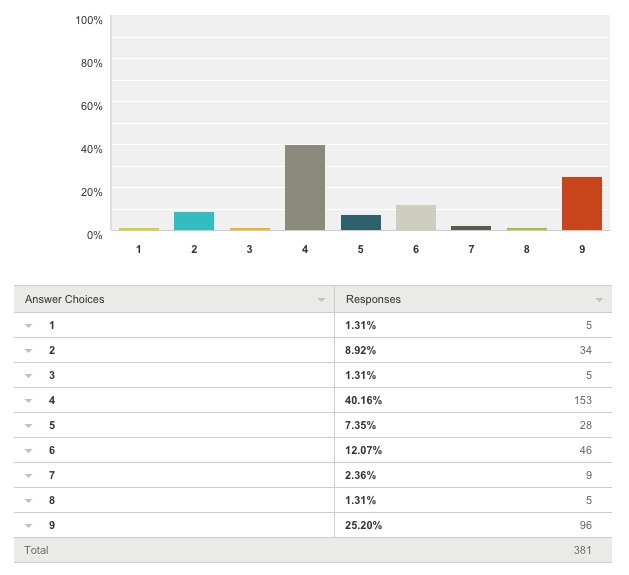Click the dark gray bar for choice 7
The width and height of the screenshot is (629, 575).
(470, 228)
